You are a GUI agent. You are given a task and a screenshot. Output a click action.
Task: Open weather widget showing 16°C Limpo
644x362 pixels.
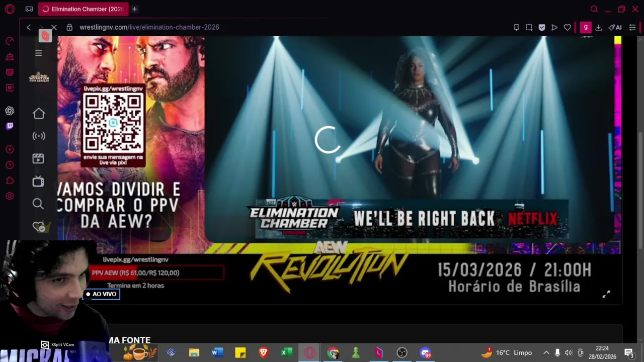coord(507,352)
